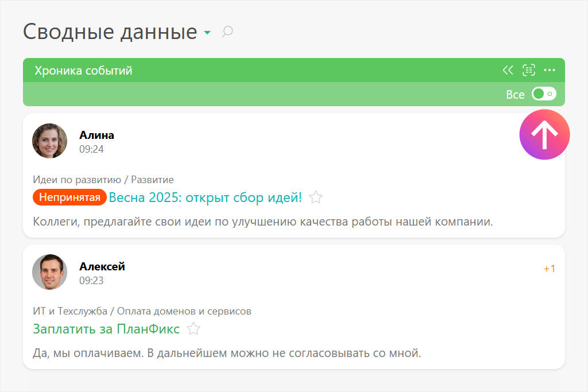Open ИТ и Техслужба / Оплата доменов path

(x=142, y=311)
